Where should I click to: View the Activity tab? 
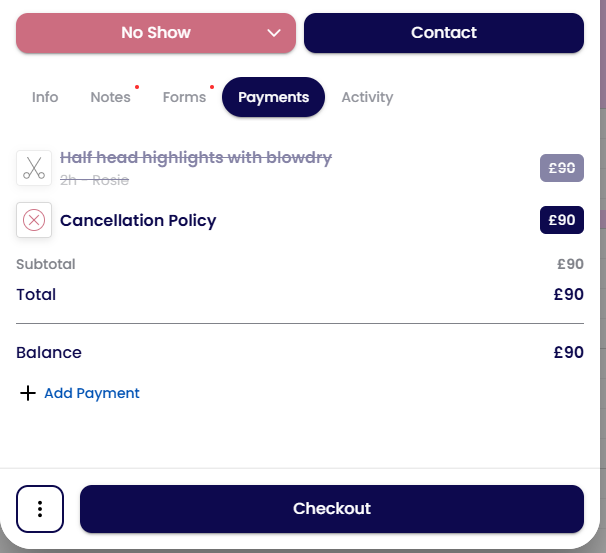pos(367,97)
